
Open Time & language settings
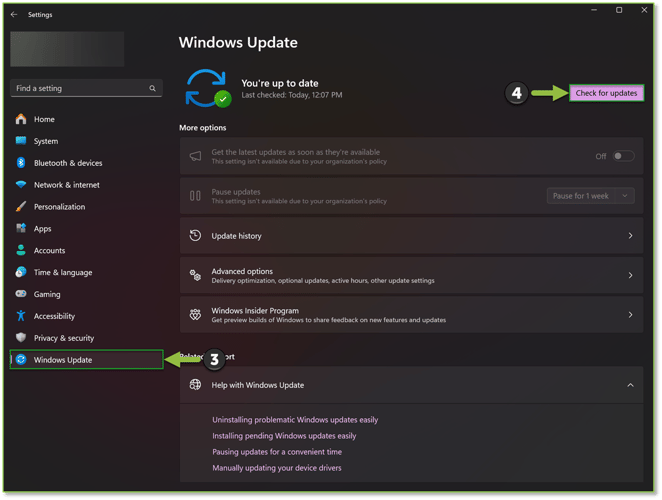coord(63,272)
